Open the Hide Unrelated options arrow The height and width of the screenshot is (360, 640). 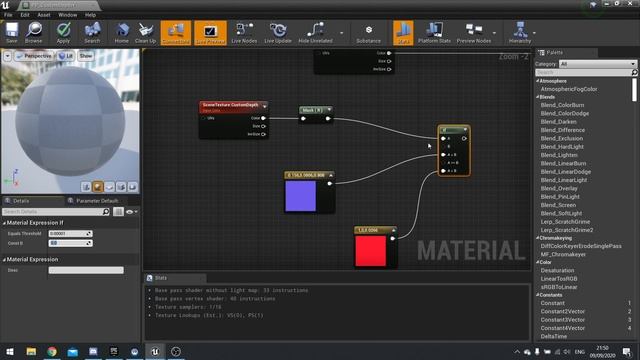pos(342,33)
